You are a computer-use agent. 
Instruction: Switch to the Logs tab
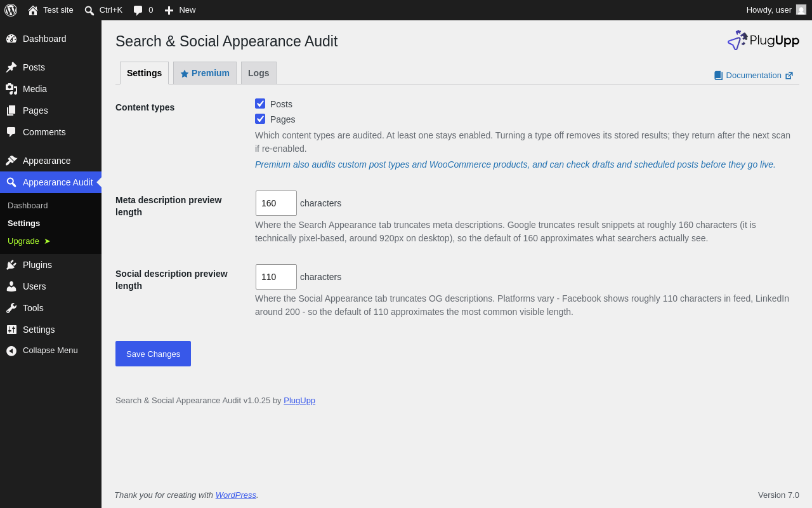pyautogui.click(x=259, y=73)
